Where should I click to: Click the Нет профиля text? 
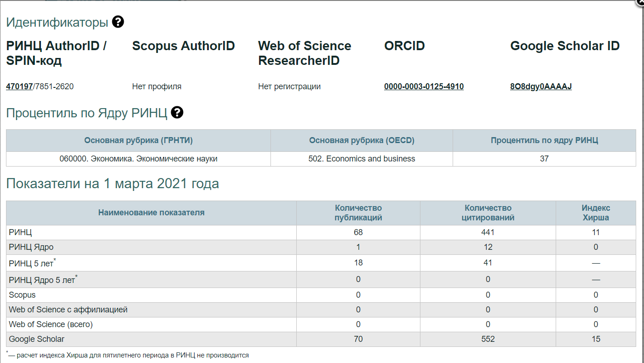coord(157,86)
